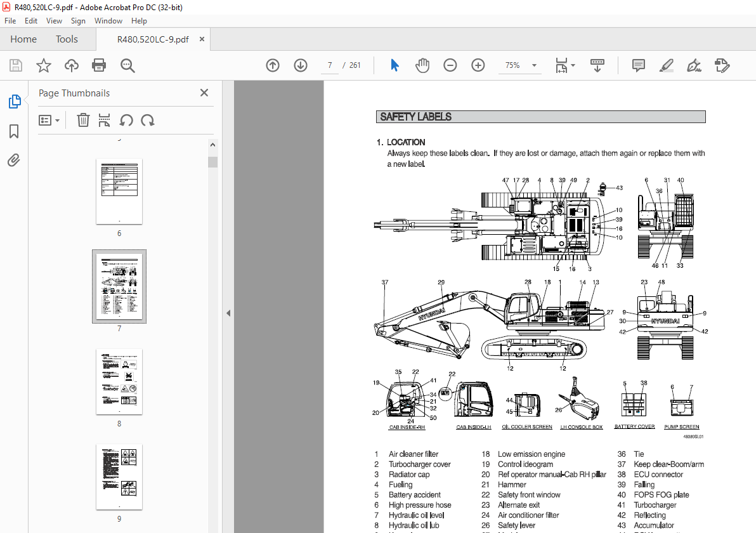
Task: Click the stamp tool icon
Action: tap(722, 65)
